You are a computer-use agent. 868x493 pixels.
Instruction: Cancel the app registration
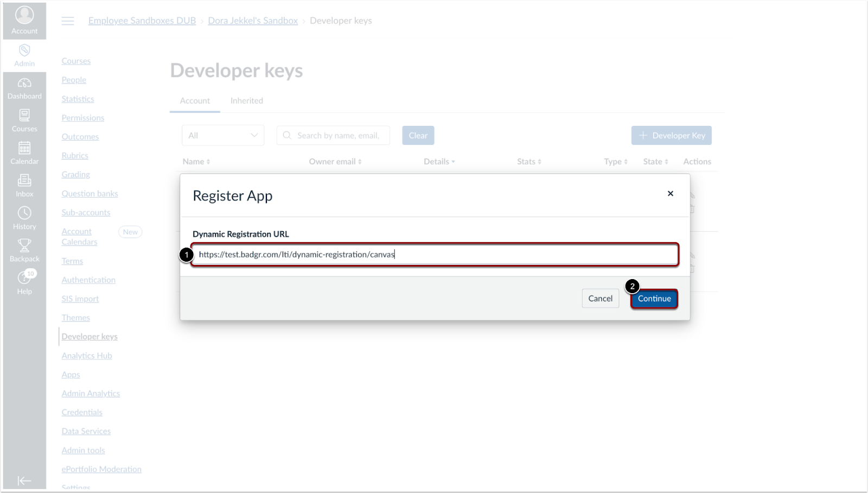point(600,299)
